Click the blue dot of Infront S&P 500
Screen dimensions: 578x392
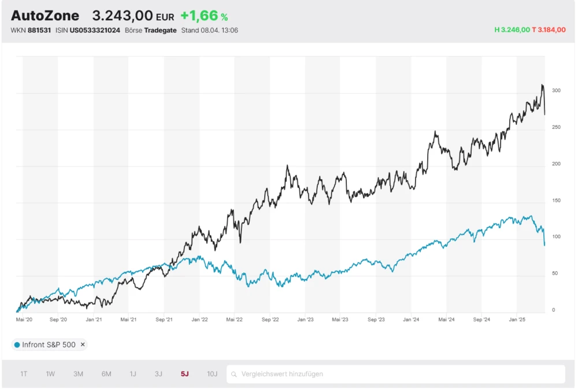pyautogui.click(x=17, y=345)
